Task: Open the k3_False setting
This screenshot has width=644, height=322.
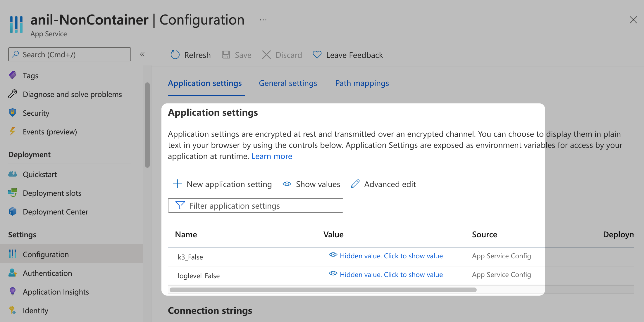Action: pos(190,257)
